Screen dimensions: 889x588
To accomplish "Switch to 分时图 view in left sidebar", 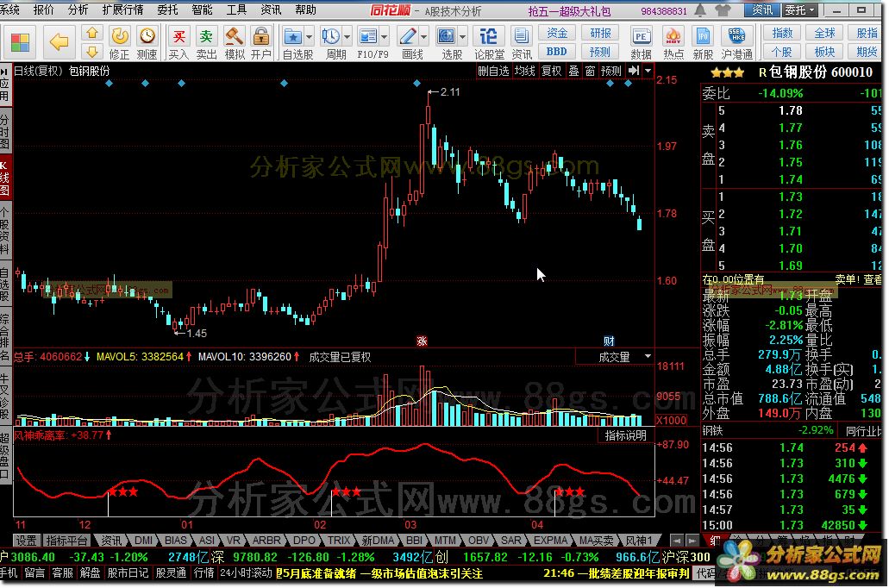I will pyautogui.click(x=5, y=132).
